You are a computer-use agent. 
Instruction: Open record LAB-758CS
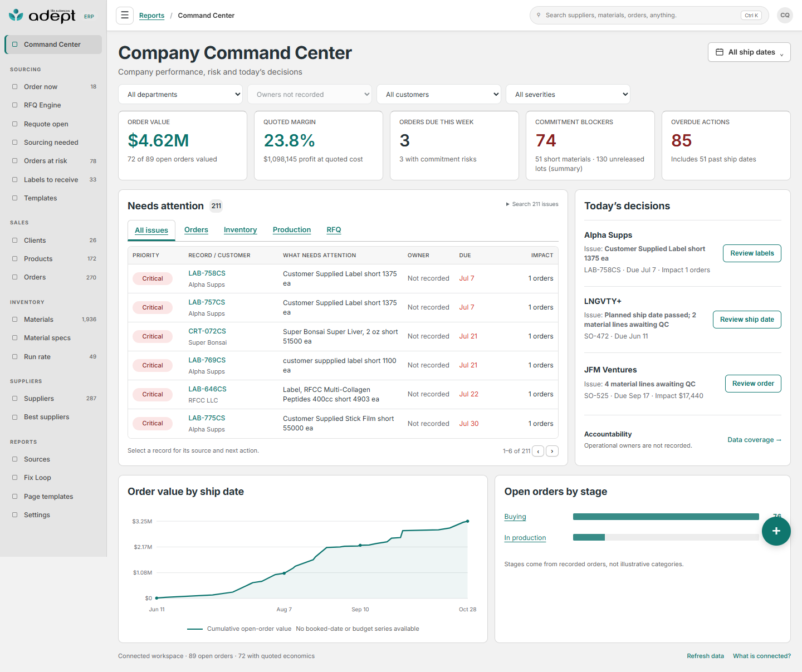coord(207,273)
